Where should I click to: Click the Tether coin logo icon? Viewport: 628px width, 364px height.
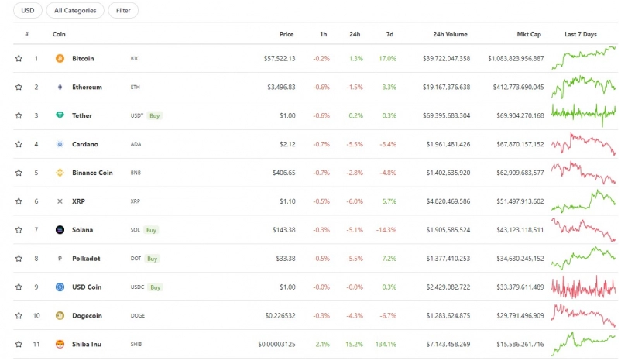60,115
